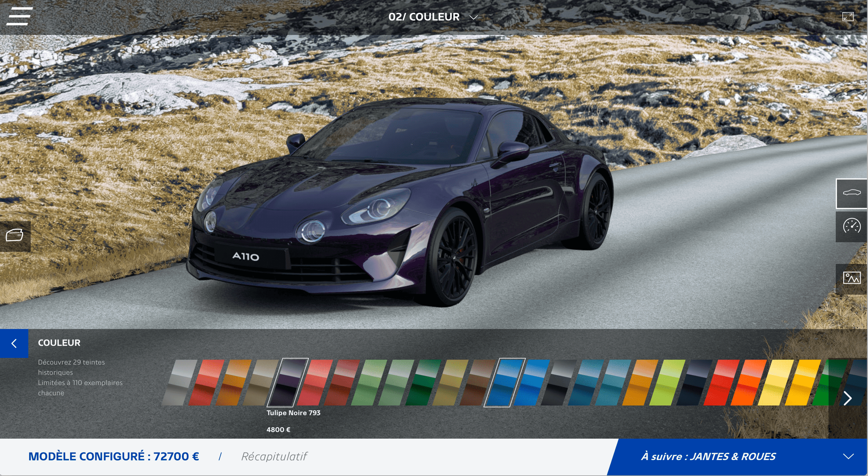Select the exterior car view icon

coord(851,193)
